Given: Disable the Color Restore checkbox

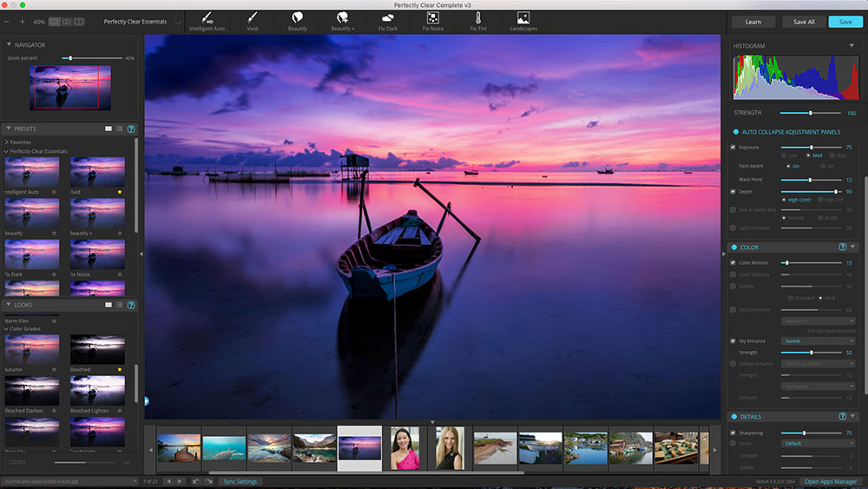Looking at the screenshot, I should 733,262.
